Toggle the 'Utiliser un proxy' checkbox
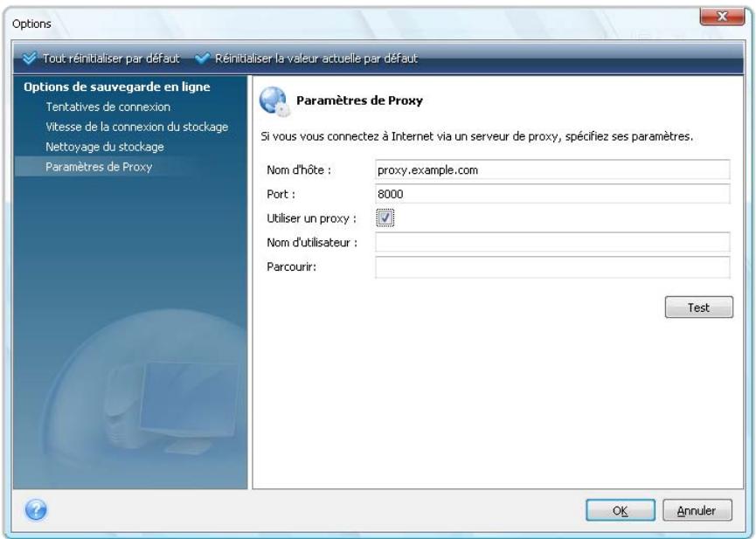The width and height of the screenshot is (756, 539). click(385, 218)
